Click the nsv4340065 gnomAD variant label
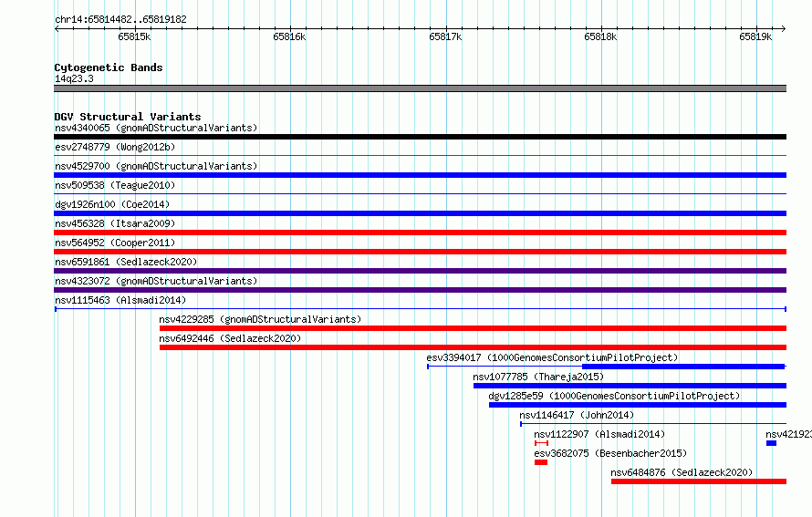Viewport: 812px width, 517px height. point(156,128)
